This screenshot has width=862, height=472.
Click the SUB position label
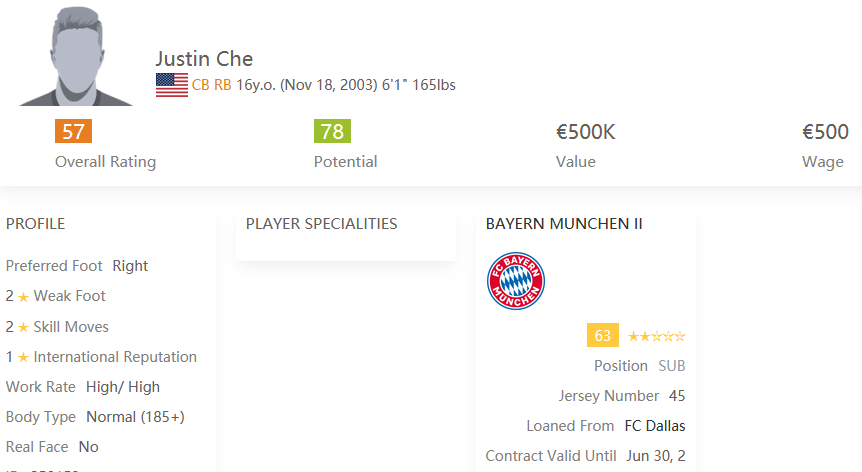[x=672, y=366]
